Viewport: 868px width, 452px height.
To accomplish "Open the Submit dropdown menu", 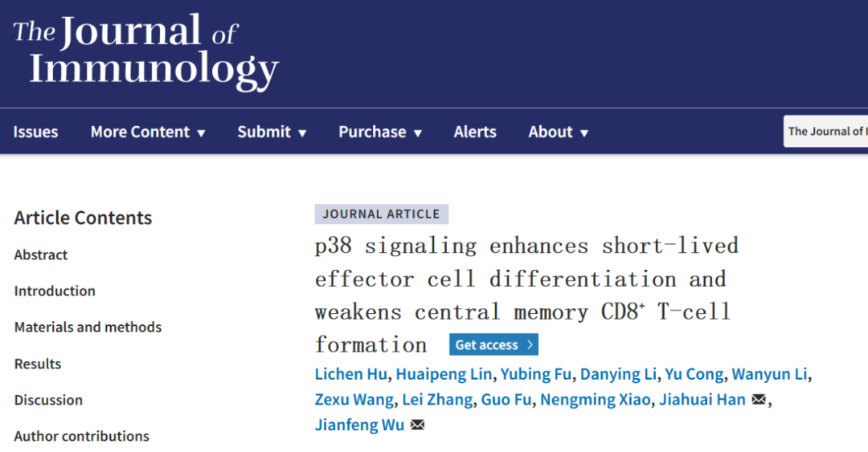I will pyautogui.click(x=272, y=132).
